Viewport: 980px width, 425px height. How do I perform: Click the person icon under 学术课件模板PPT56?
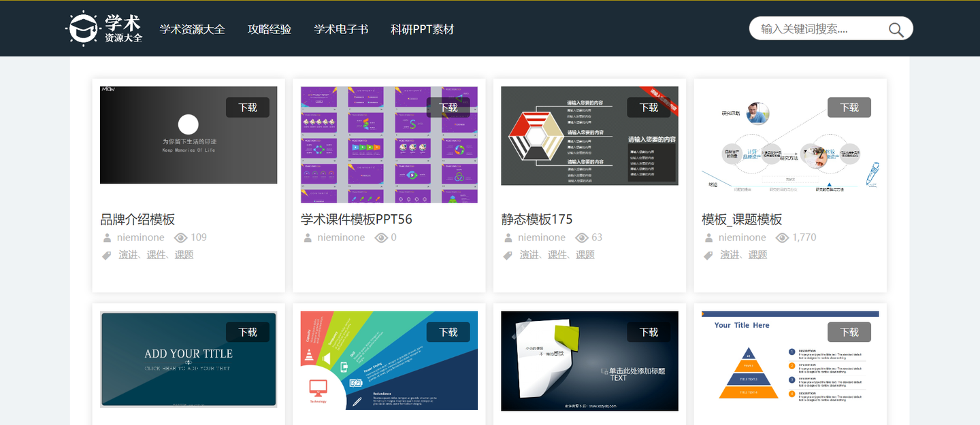[307, 237]
